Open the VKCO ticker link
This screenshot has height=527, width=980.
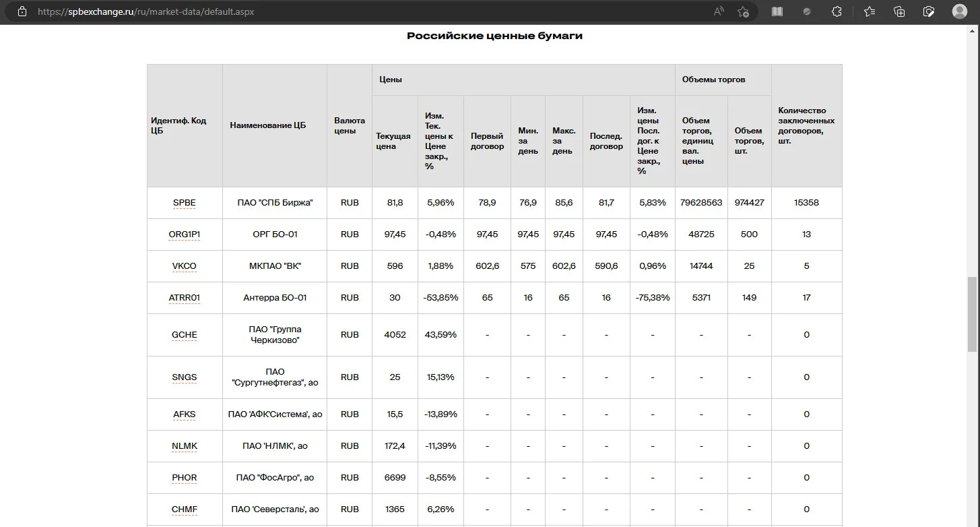pos(185,266)
